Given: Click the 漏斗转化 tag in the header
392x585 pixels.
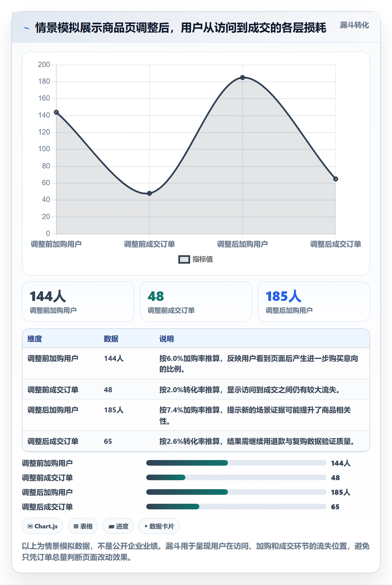Looking at the screenshot, I should 354,25.
